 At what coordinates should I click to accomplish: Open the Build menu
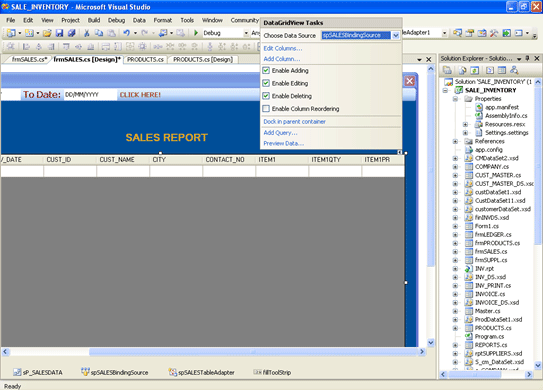pyautogui.click(x=94, y=20)
